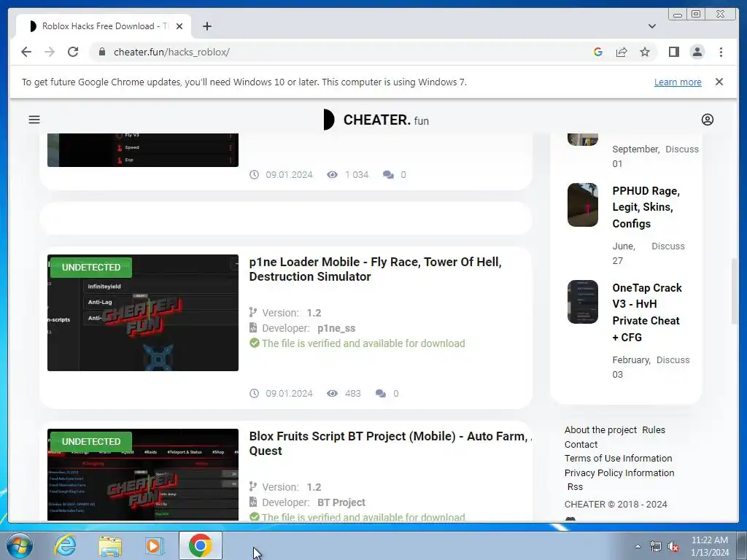The image size is (747, 560).
Task: Click the views eye icon showing 483
Action: coord(332,393)
